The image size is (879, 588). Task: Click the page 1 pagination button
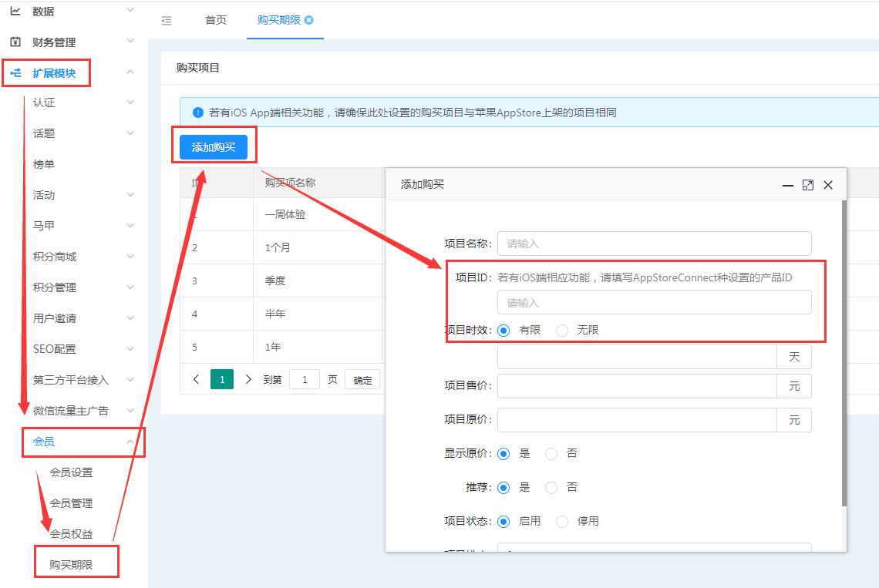222,379
